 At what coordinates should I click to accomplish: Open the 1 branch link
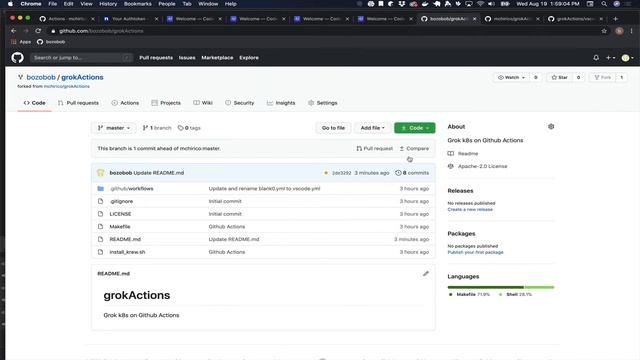click(x=157, y=128)
